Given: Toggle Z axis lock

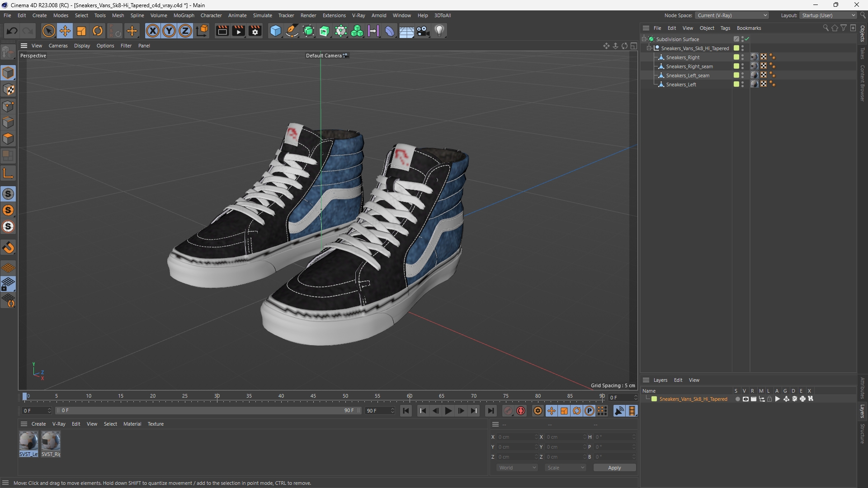Looking at the screenshot, I should pos(185,31).
